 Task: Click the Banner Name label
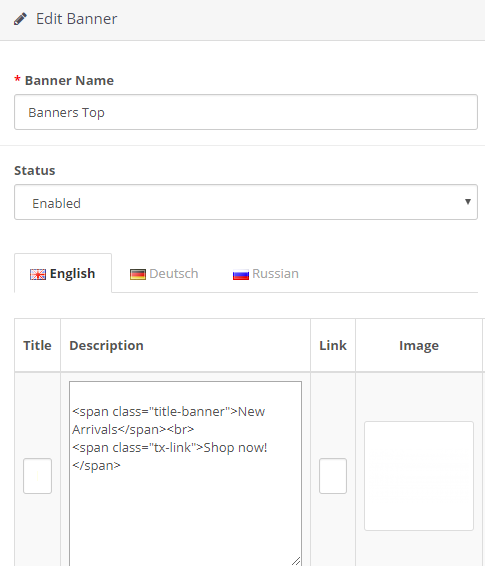(69, 80)
